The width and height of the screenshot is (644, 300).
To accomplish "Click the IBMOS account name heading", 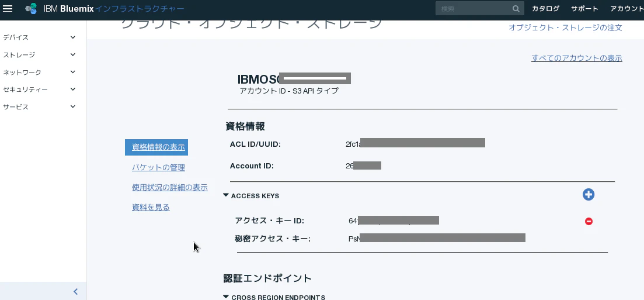I will 294,79.
